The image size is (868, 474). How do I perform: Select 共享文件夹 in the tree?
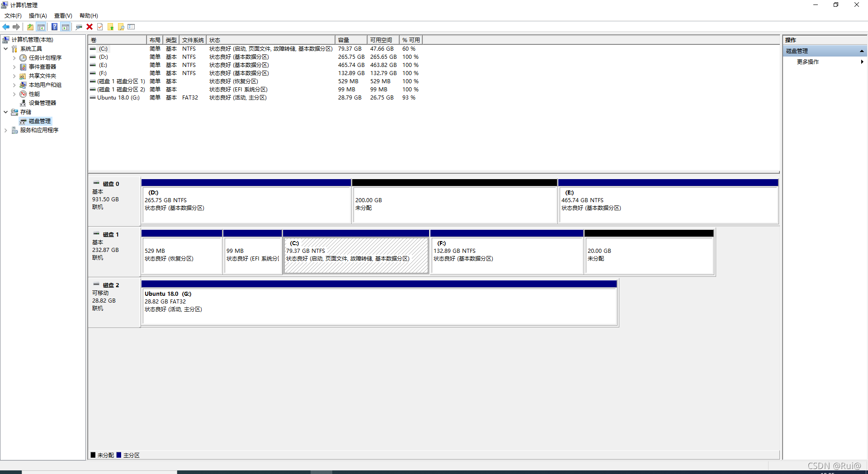point(42,76)
